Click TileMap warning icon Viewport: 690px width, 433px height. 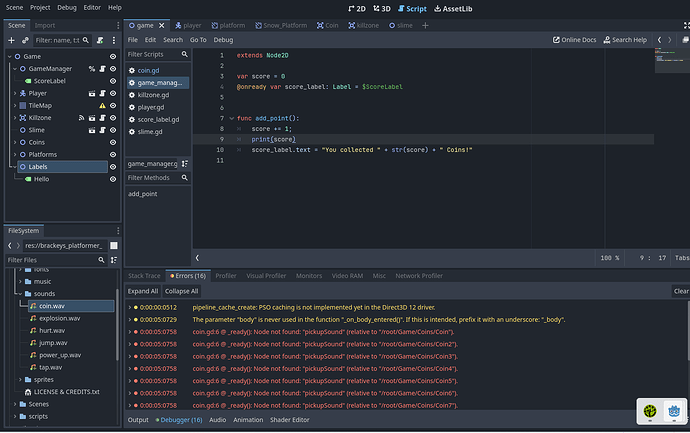[x=103, y=106]
